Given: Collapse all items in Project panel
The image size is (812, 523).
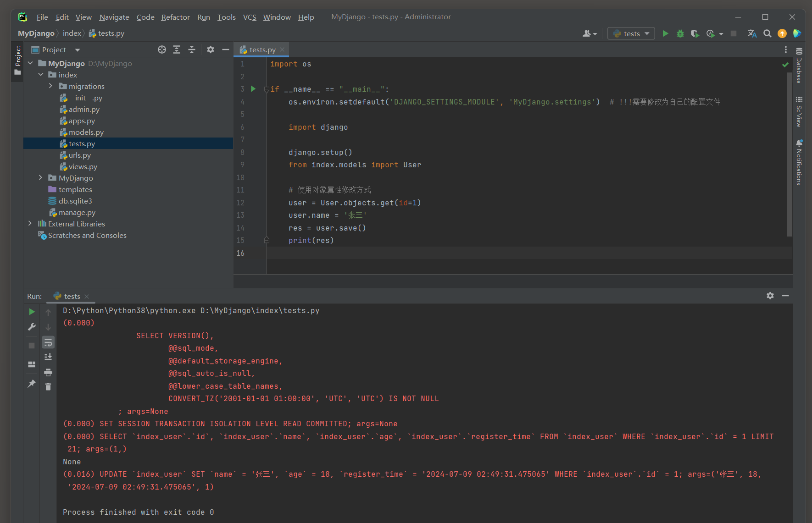Looking at the screenshot, I should click(192, 50).
